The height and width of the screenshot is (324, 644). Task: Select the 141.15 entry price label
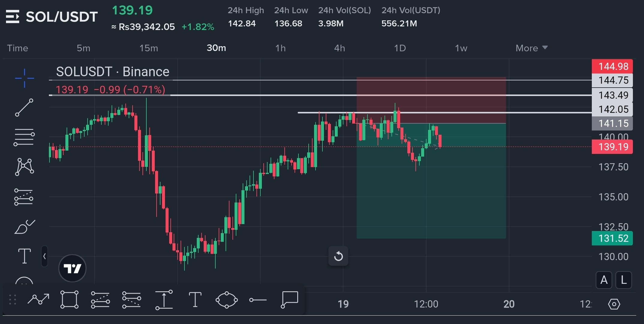[x=612, y=123]
